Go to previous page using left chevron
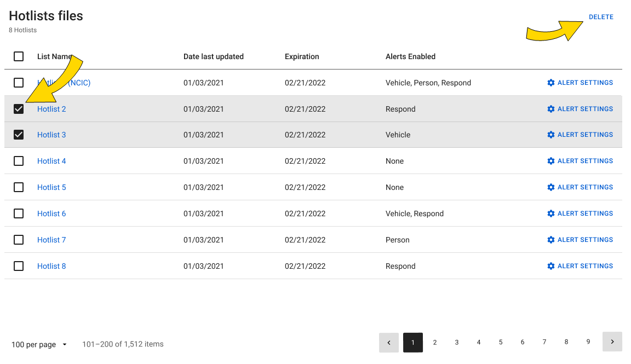Screen dimensions: 631x364 click(x=389, y=342)
